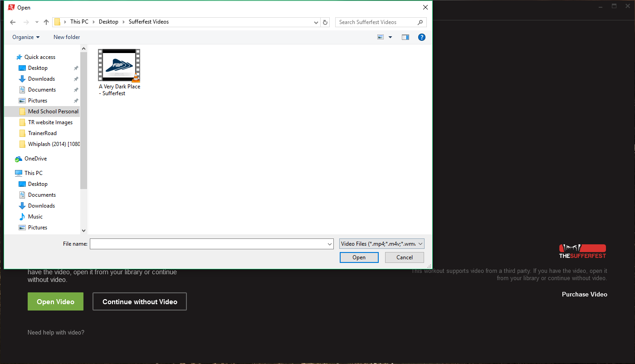Refresh the Sufferfest Videos folder
The height and width of the screenshot is (364, 635).
click(x=325, y=22)
